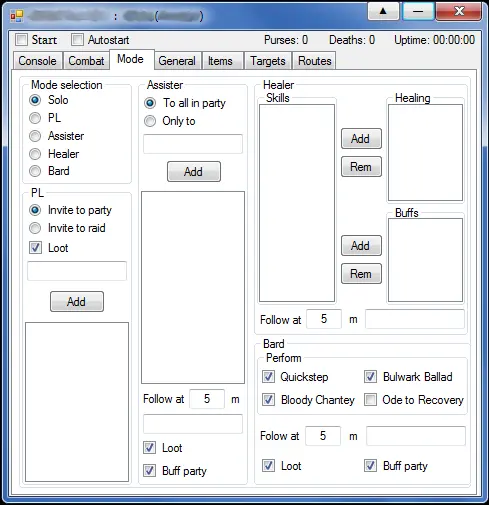Click the Healer Follow at distance field
Viewport: 489px width, 505px height.
tap(324, 319)
